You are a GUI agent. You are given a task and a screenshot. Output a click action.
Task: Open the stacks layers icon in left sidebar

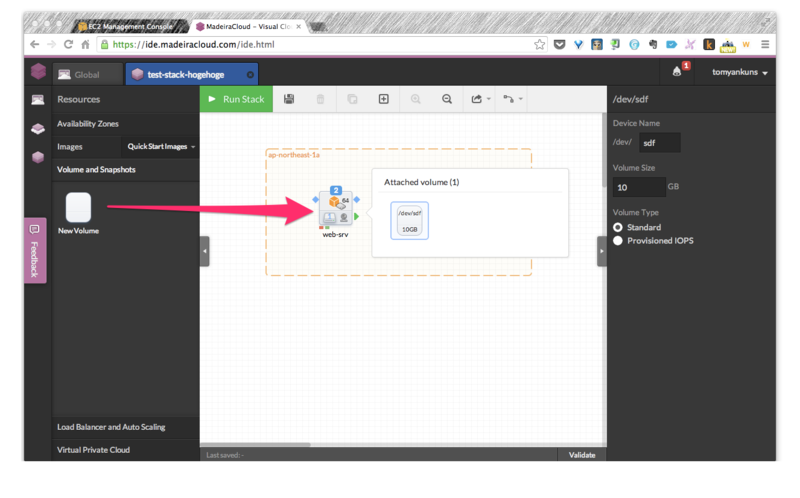[38, 129]
